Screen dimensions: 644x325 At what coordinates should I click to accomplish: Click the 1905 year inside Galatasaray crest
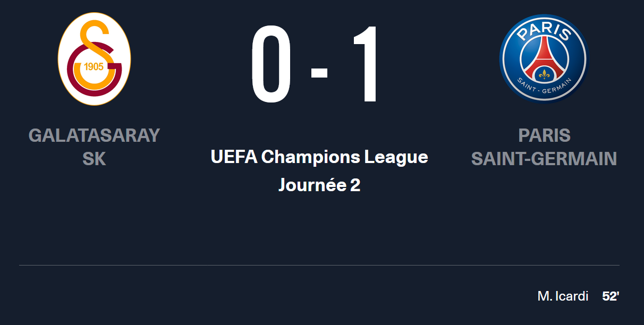pyautogui.click(x=95, y=67)
